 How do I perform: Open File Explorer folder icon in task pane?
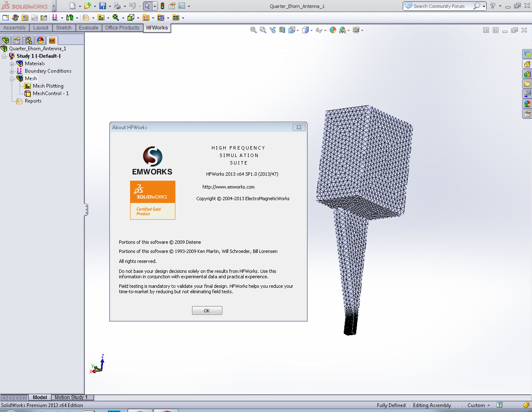(527, 84)
